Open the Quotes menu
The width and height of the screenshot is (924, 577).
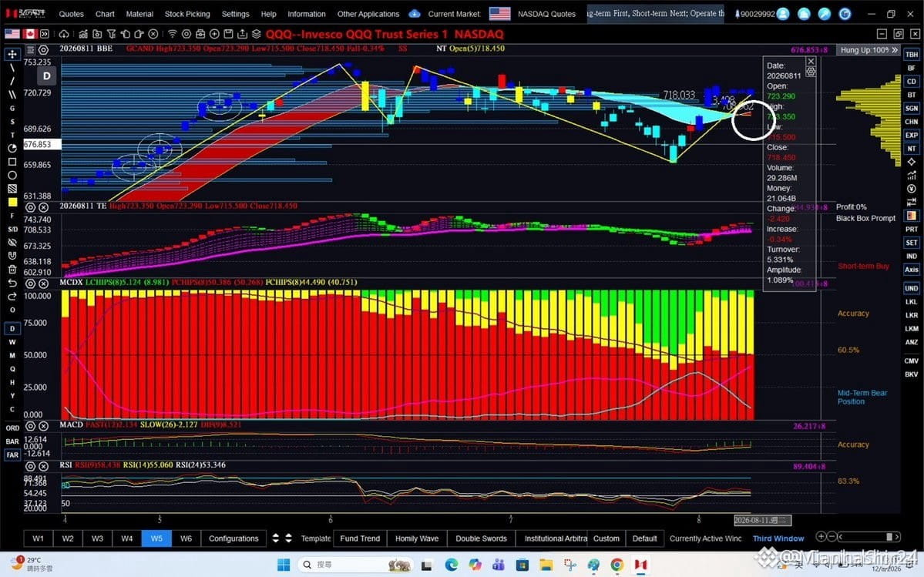coord(72,14)
